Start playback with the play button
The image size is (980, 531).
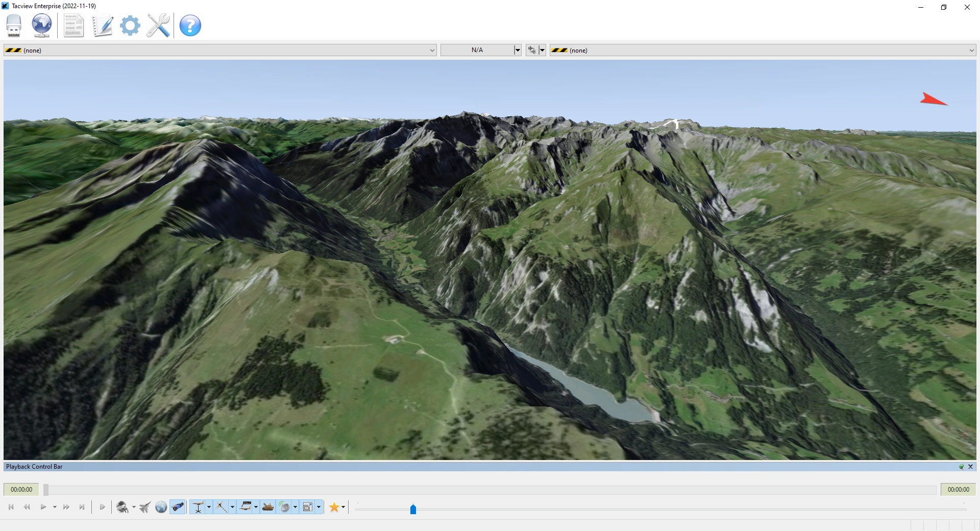coord(43,507)
